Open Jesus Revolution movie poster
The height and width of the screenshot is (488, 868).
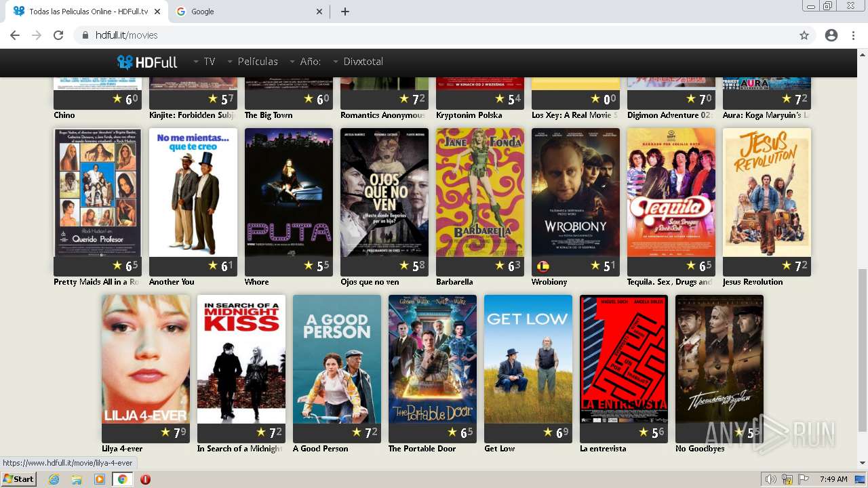click(x=767, y=192)
